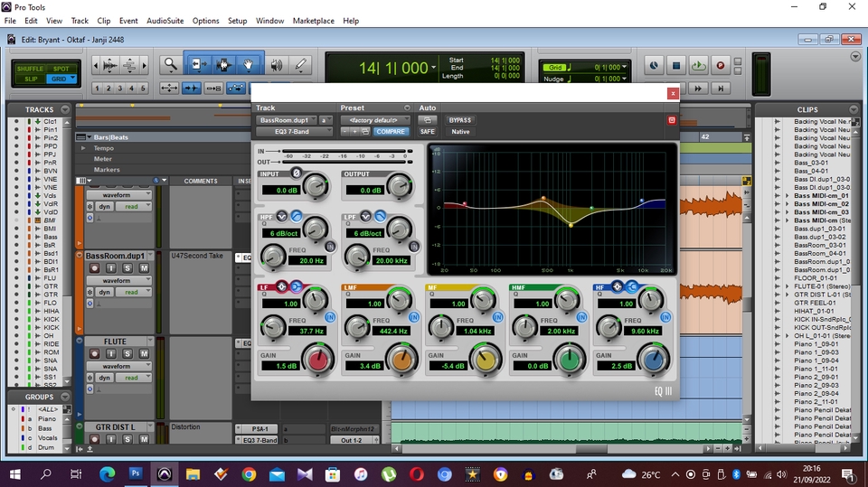
Task: Select HF shelf filter type icon
Action: pos(632,286)
